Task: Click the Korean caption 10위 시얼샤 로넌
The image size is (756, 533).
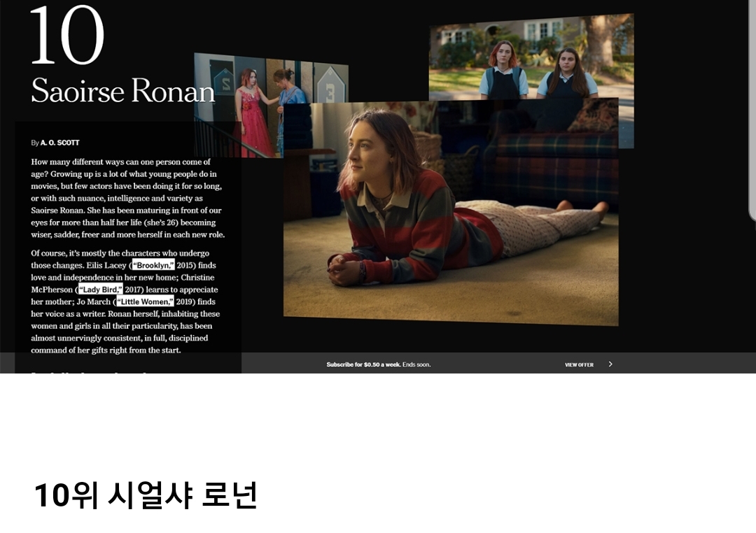Action: point(146,495)
